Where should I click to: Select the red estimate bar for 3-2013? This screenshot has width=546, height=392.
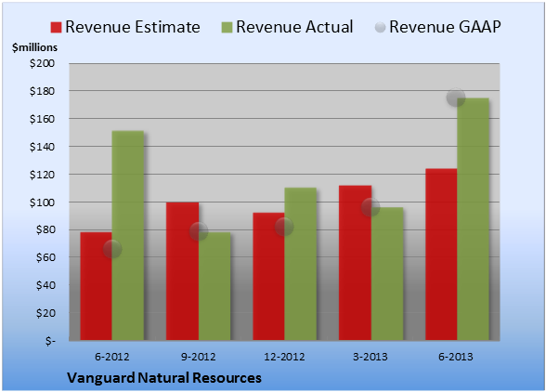tap(355, 263)
